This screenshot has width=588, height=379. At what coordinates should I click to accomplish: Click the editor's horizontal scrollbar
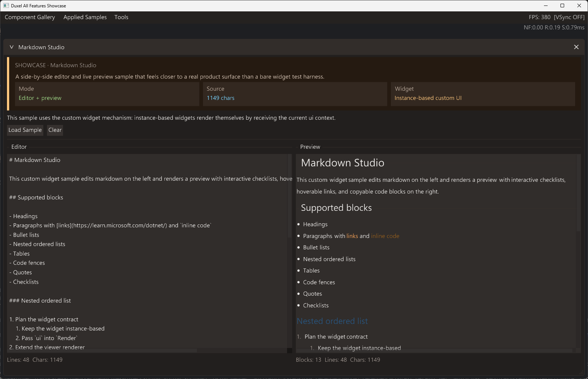click(x=103, y=351)
